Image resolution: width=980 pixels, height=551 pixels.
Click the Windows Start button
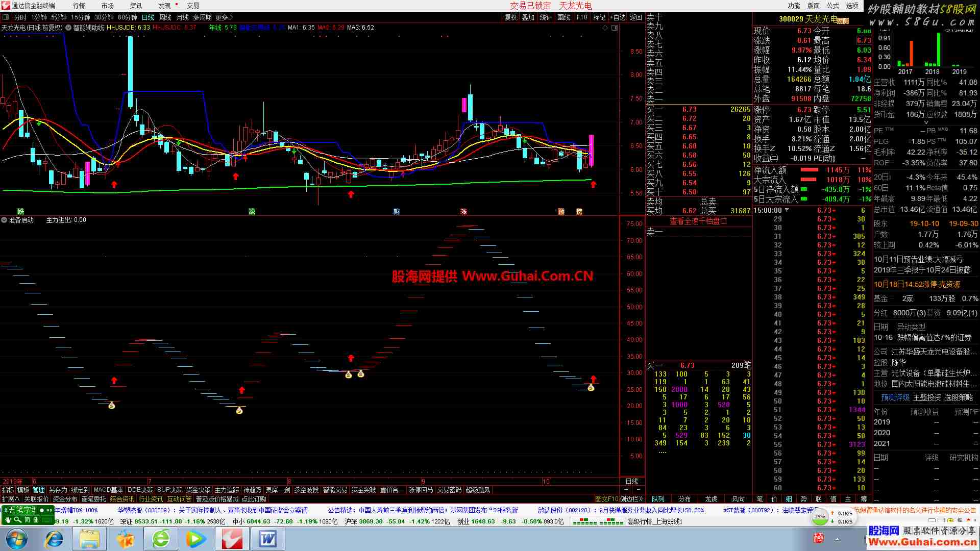coord(16,539)
